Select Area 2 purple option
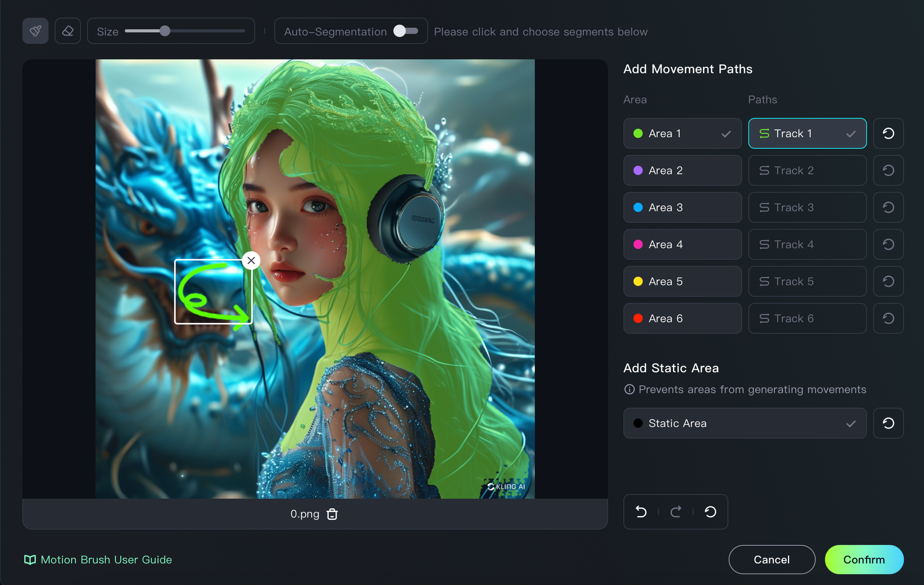 [682, 171]
